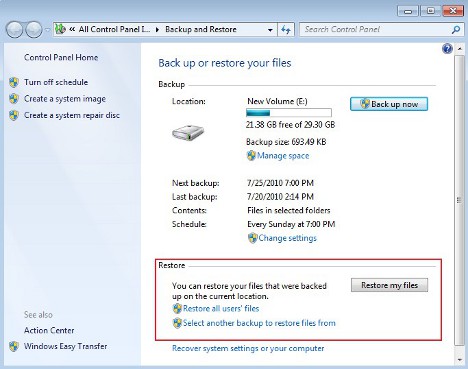Click shield icon beside Windows Easy Transfer
The image size is (468, 369).
click(x=14, y=346)
